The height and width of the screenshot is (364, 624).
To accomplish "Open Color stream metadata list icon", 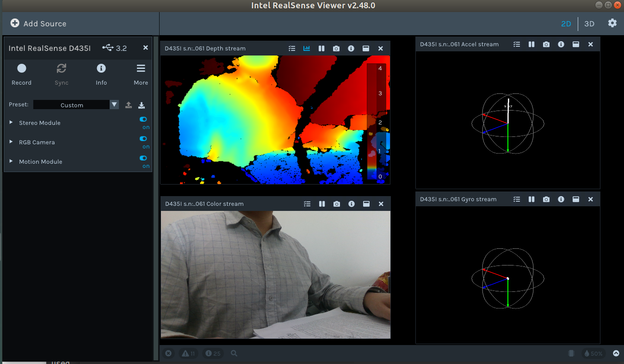I will tap(307, 204).
